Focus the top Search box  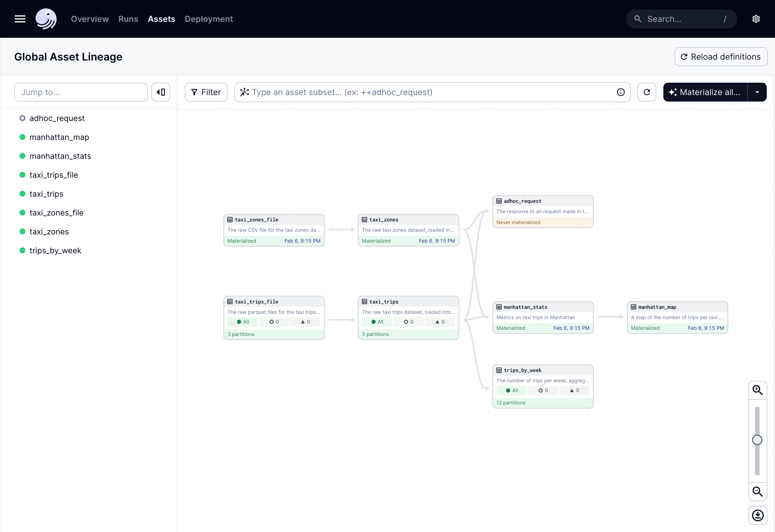(x=681, y=19)
